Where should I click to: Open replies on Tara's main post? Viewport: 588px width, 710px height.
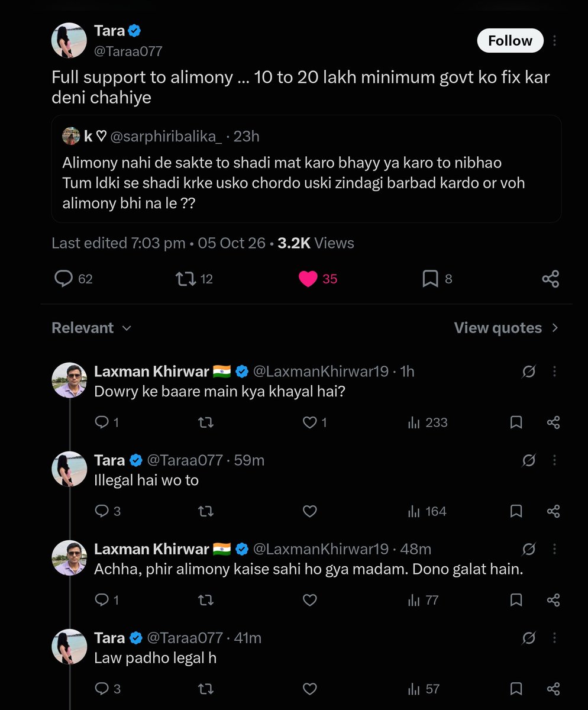tap(73, 279)
